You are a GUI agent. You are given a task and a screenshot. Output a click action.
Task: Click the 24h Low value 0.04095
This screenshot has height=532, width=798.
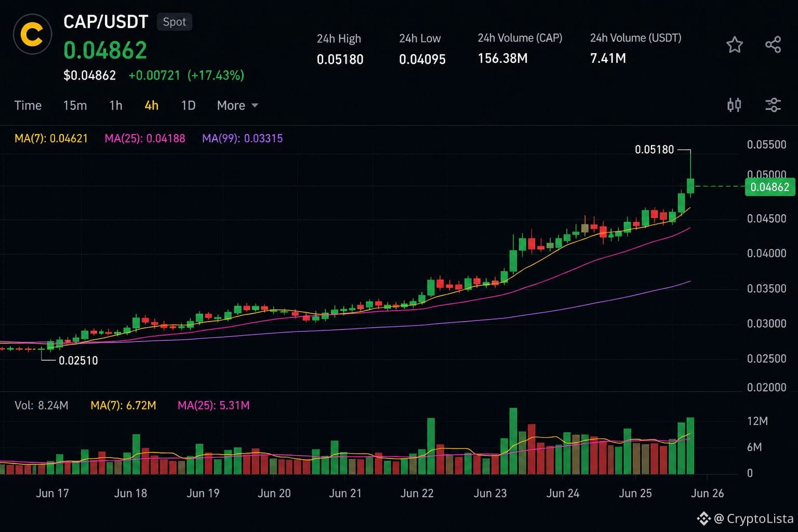point(422,59)
